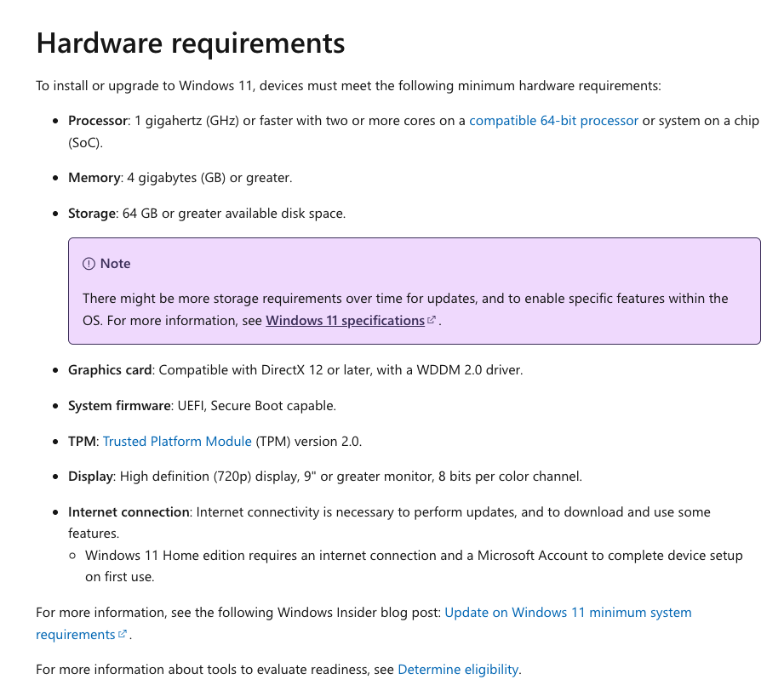784x691 pixels.
Task: Click the bold Graphics card label
Action: (110, 370)
